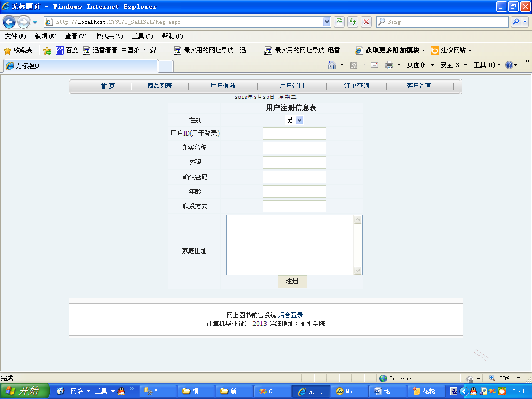Click the 联系方式 input field
This screenshot has height=399, width=532.
295,206
